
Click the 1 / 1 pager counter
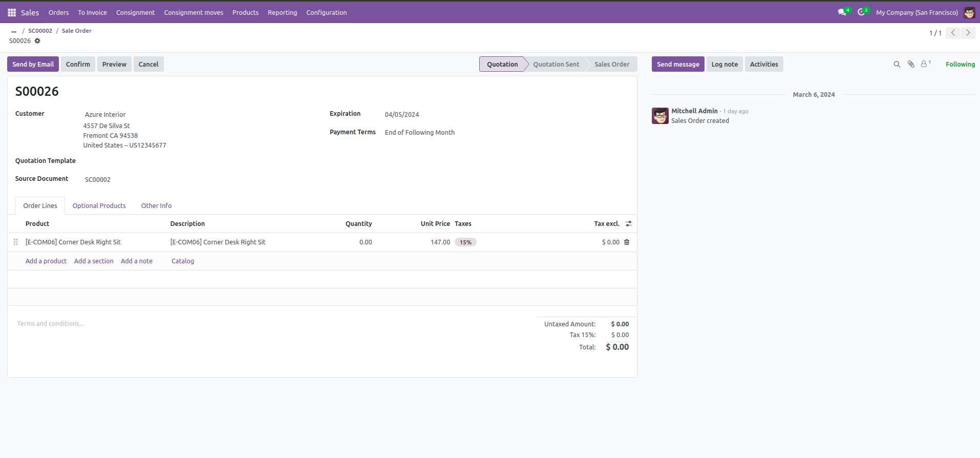pos(935,33)
